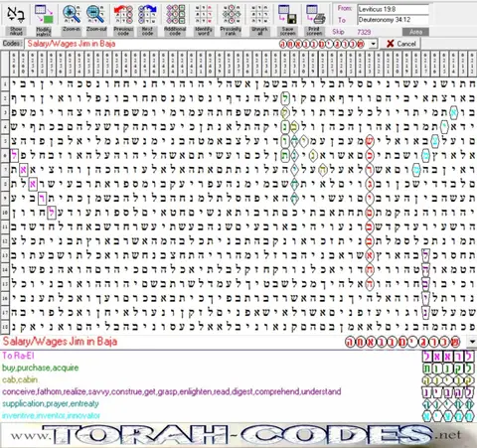Select the 'supplication,prayer,entreaty' legend entry
The image size is (477, 448).
point(51,403)
